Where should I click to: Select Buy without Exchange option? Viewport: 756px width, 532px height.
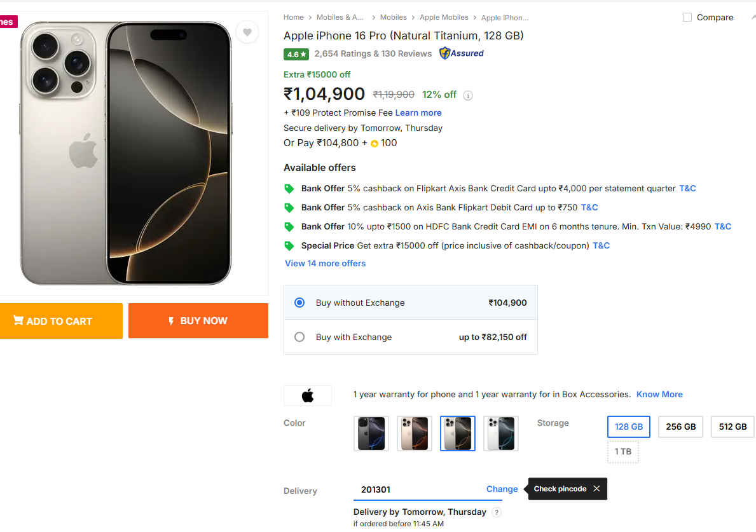(299, 303)
